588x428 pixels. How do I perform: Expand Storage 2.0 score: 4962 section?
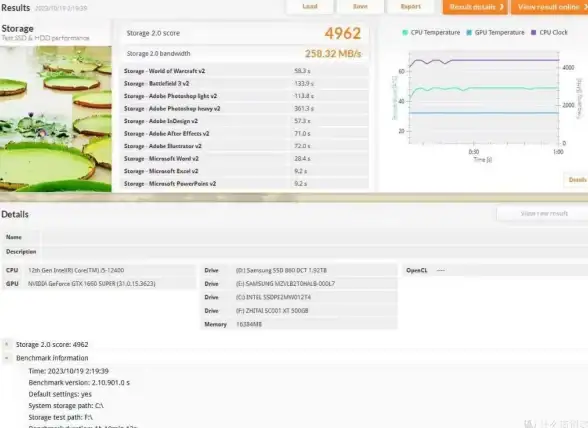6,344
